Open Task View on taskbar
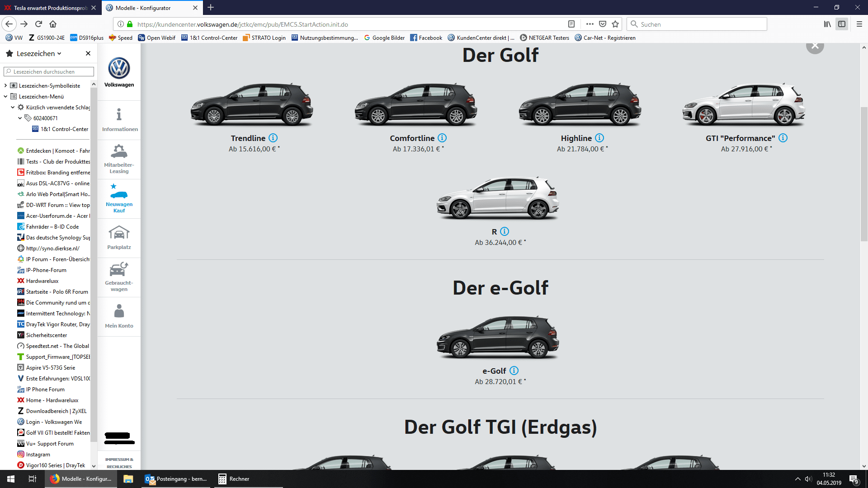The height and width of the screenshot is (488, 868). (x=33, y=479)
